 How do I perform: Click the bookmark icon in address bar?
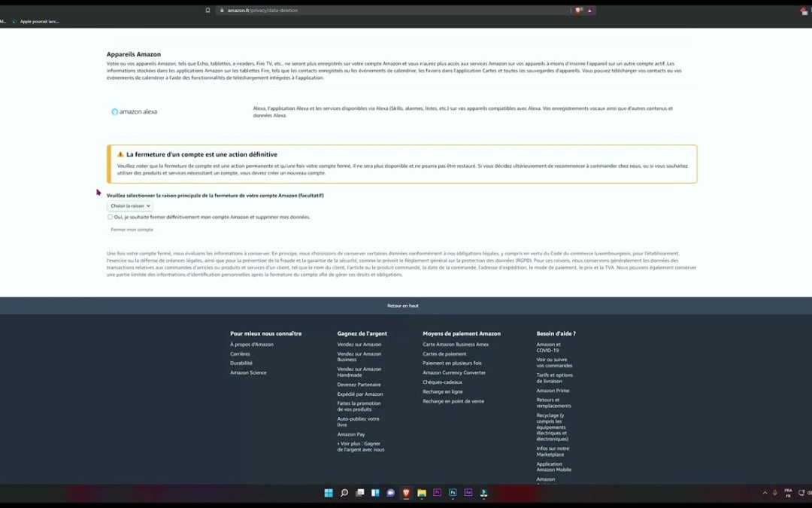[x=208, y=11]
